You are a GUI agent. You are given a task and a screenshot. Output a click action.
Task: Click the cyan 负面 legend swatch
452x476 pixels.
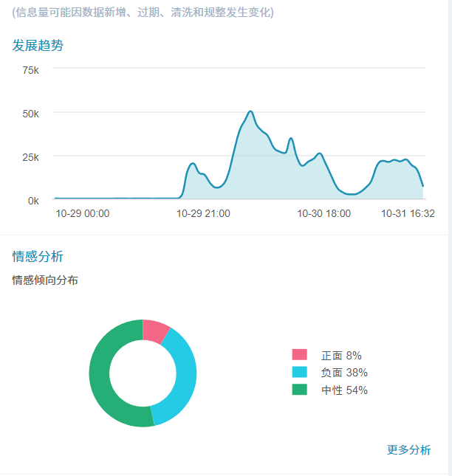(x=299, y=373)
